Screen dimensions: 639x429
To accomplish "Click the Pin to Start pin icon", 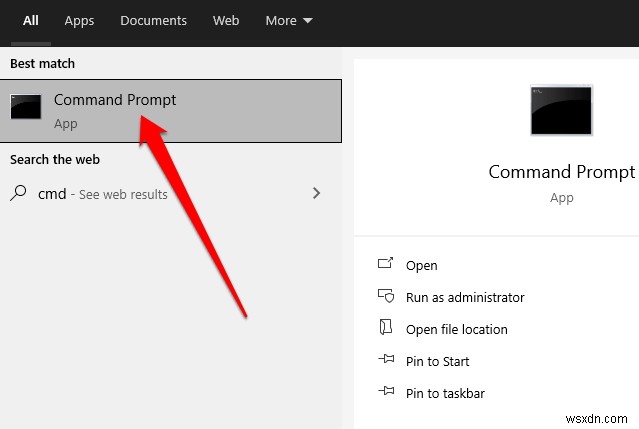I will (386, 361).
